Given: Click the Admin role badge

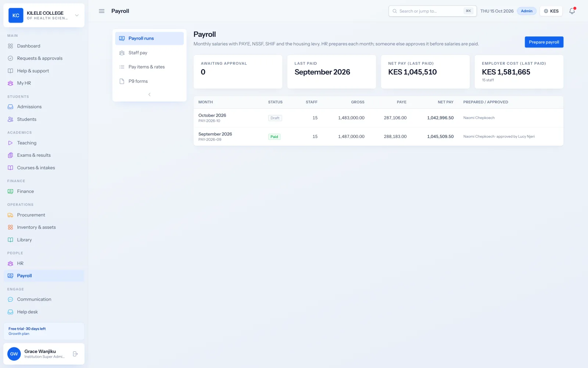Looking at the screenshot, I should click(x=527, y=11).
